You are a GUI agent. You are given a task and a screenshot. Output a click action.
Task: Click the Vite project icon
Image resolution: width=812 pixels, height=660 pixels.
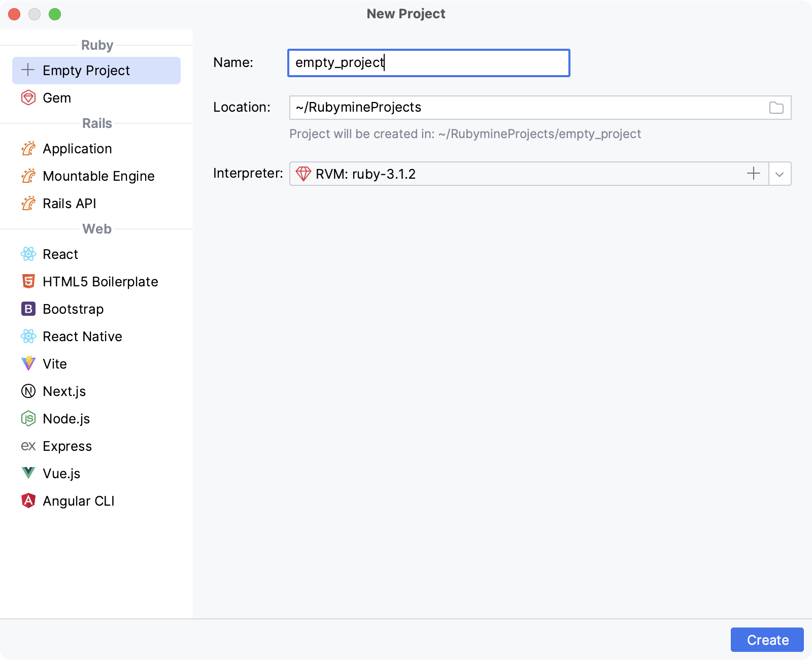pos(29,364)
